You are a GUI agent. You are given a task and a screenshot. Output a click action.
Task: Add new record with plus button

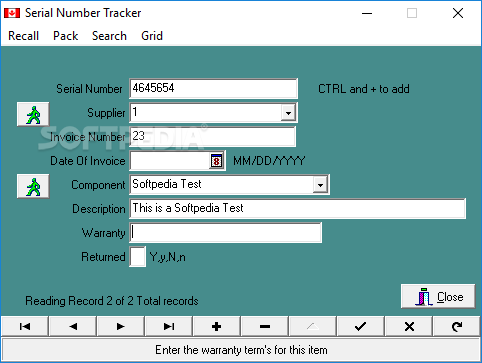coord(217,326)
